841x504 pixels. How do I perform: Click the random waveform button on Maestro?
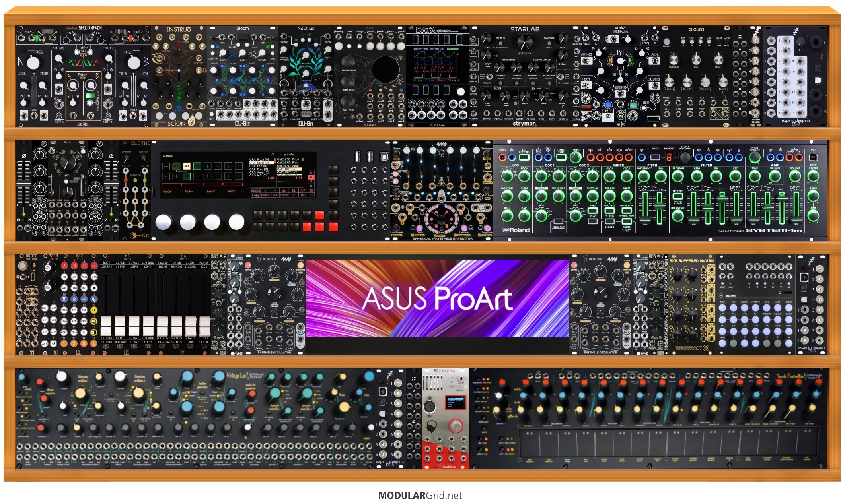[x=755, y=308]
